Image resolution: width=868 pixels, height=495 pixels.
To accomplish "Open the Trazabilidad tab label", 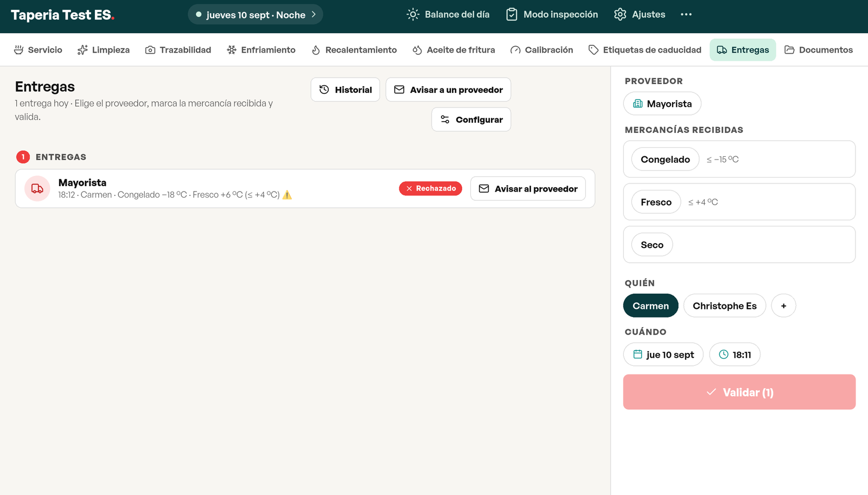I will [x=185, y=50].
